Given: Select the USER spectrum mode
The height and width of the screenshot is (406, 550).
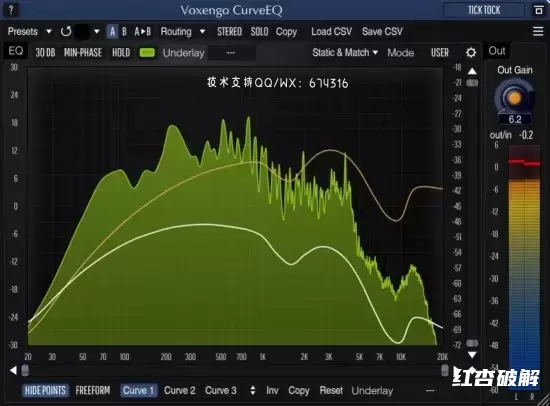Looking at the screenshot, I should pos(440,53).
